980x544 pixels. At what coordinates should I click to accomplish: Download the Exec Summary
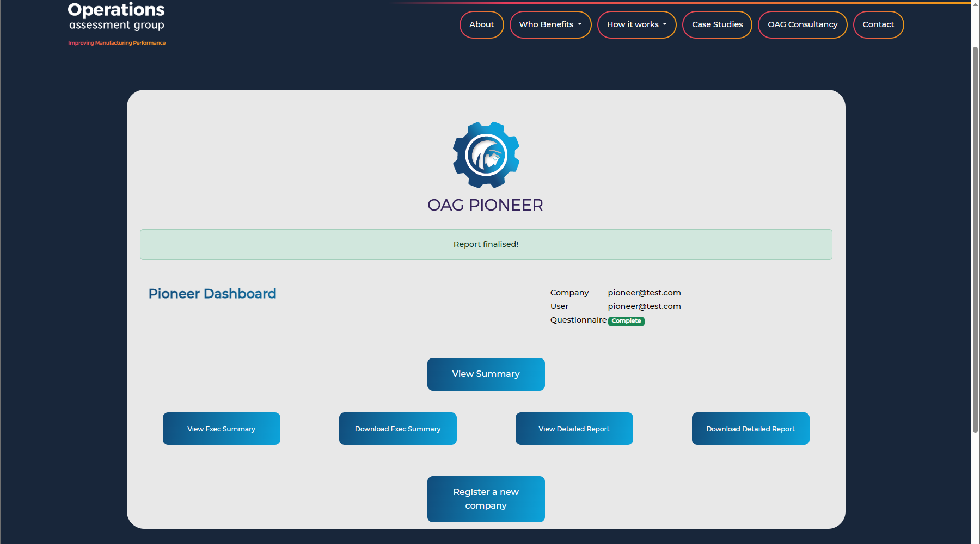[397, 429]
